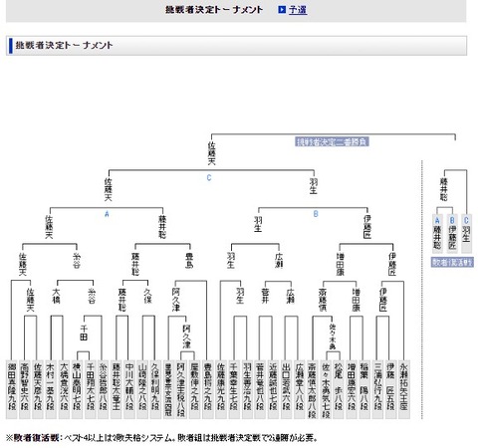The image size is (478, 448).
Task: Click the blue arrow icon beside 予選
Action: click(x=282, y=10)
